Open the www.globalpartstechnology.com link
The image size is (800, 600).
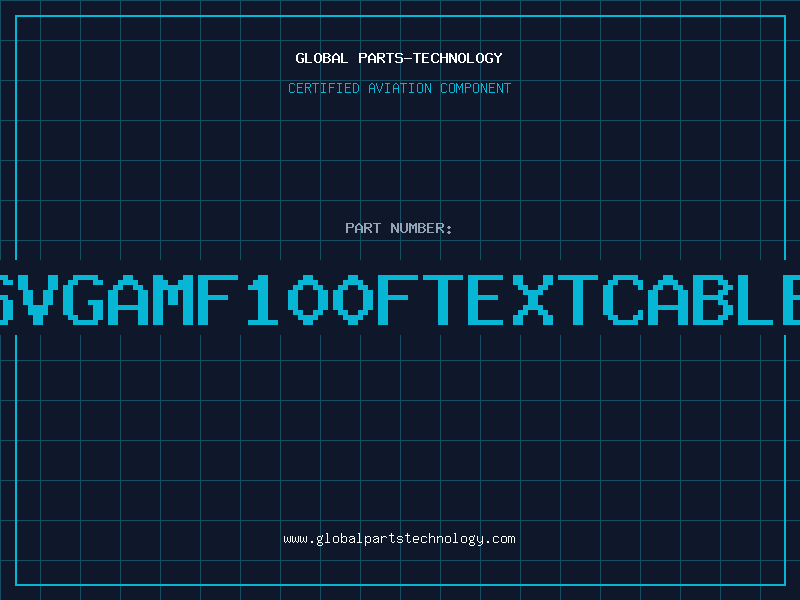coord(399,539)
